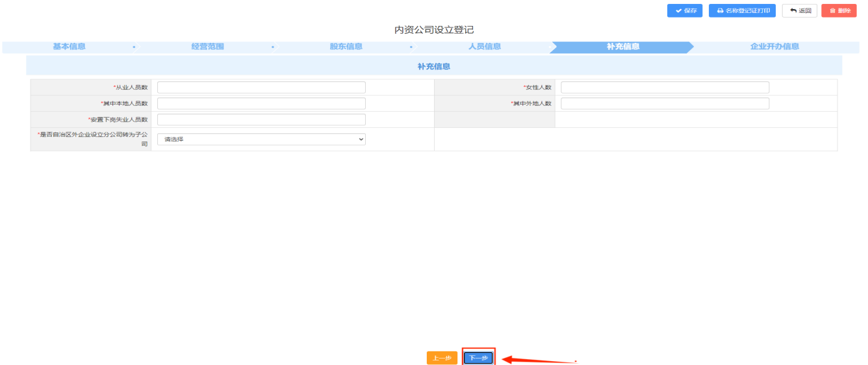
Task: Click the 内资公司设立登记 page title
Action: click(433, 30)
